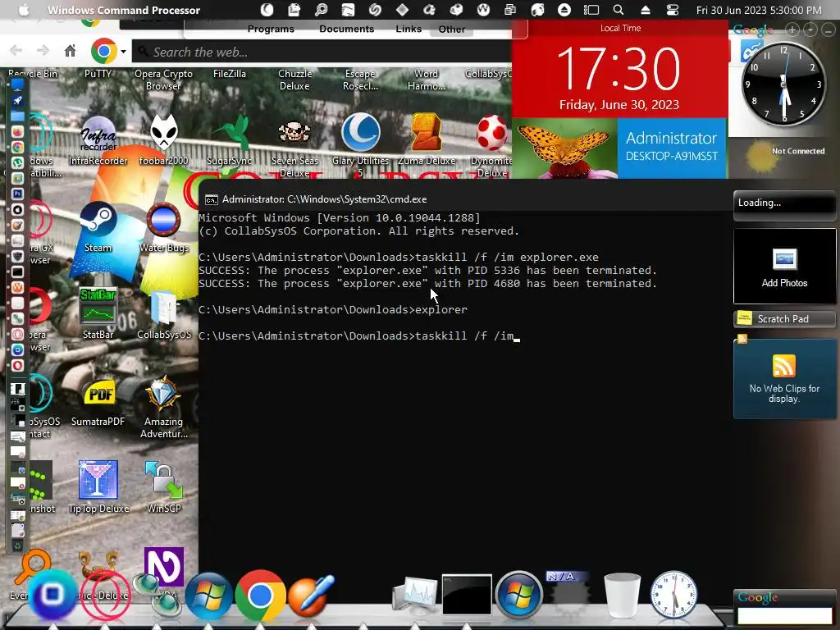Launch WinSCP from the desktop
Image resolution: width=840 pixels, height=630 pixels.
(164, 480)
